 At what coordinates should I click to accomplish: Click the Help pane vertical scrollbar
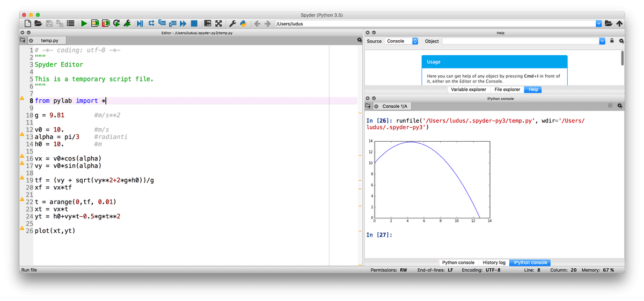[622, 58]
